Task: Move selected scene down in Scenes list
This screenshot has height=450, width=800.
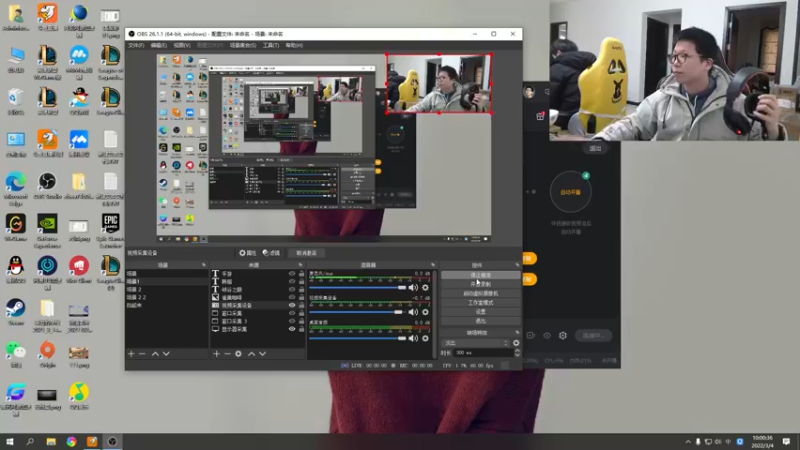Action: 166,354
